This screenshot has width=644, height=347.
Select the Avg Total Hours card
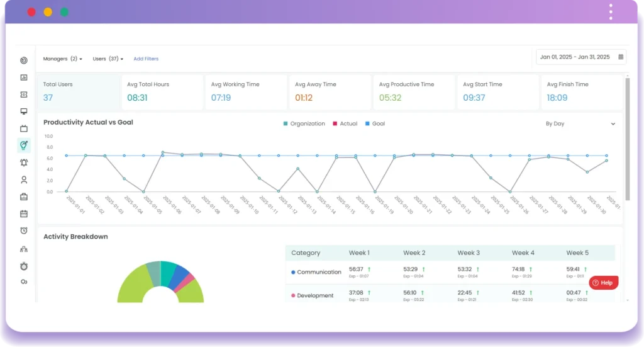coord(162,92)
